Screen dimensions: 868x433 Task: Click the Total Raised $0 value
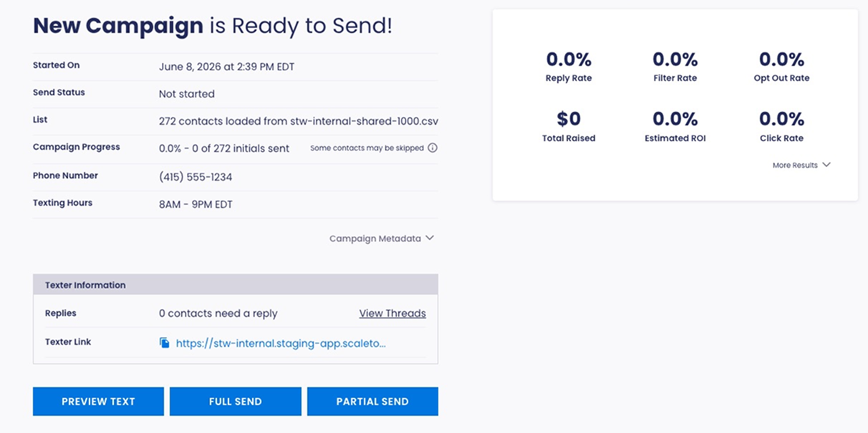click(x=569, y=118)
